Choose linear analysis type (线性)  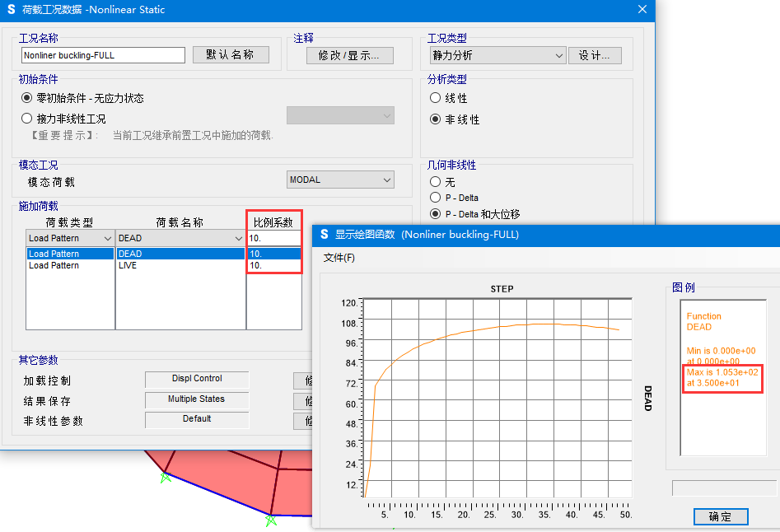point(436,98)
